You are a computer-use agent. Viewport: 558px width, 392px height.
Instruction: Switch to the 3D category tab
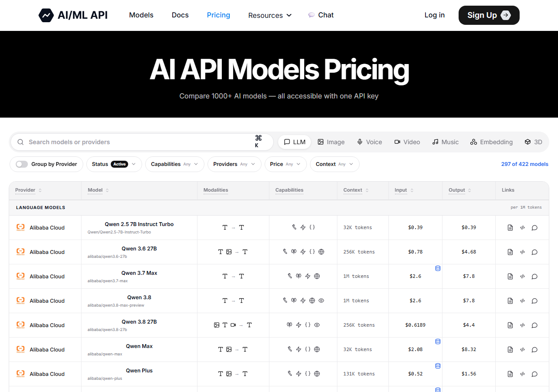534,142
